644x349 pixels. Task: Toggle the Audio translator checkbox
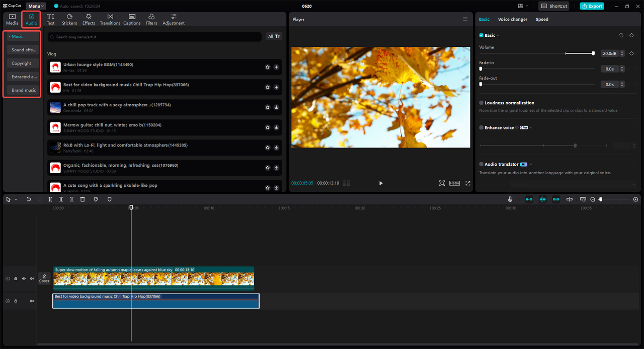tap(481, 164)
